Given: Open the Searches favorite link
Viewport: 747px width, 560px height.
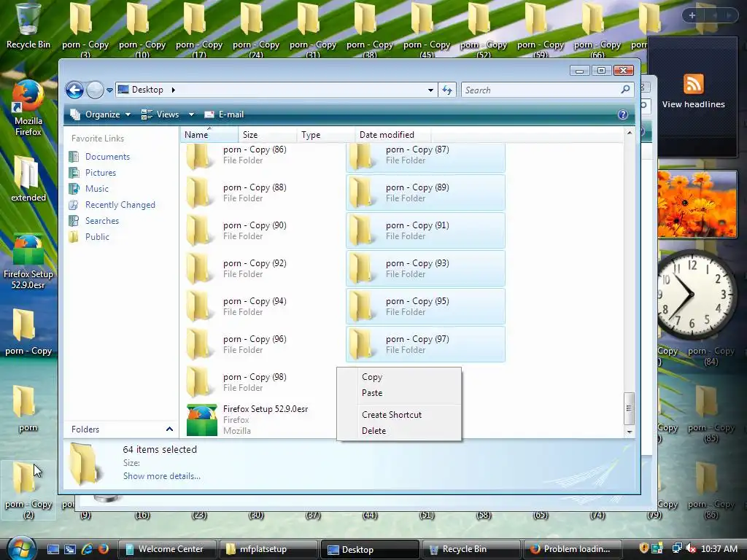Looking at the screenshot, I should click(x=102, y=220).
